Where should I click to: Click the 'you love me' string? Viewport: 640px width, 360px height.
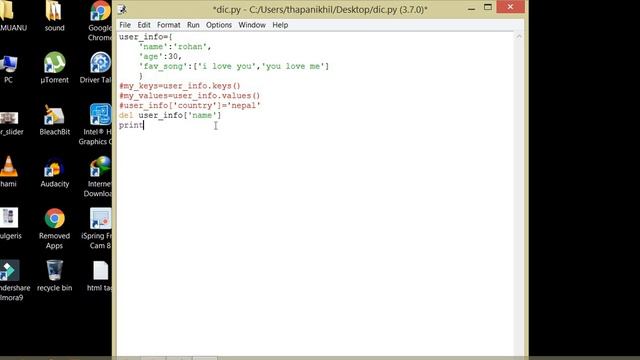[293, 66]
